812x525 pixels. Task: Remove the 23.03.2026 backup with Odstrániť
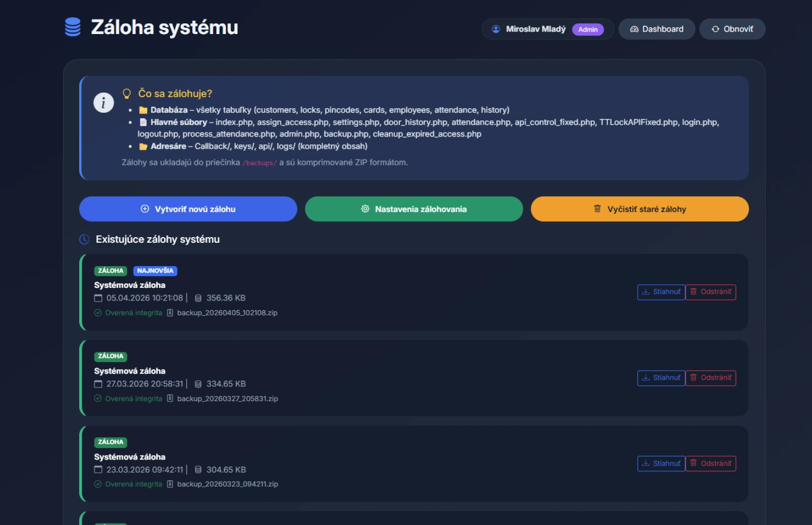[710, 464]
